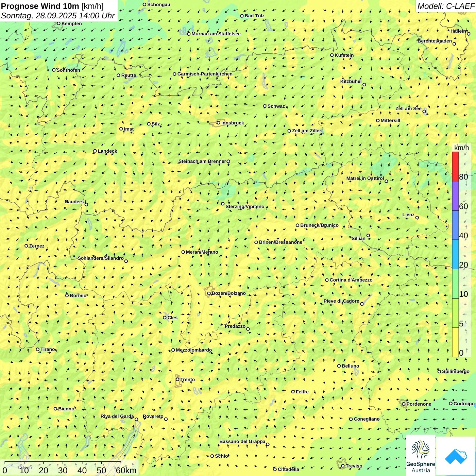Screen dimensions: 476x476
Task: Click the Spilimbergo label
Action: [456, 371]
